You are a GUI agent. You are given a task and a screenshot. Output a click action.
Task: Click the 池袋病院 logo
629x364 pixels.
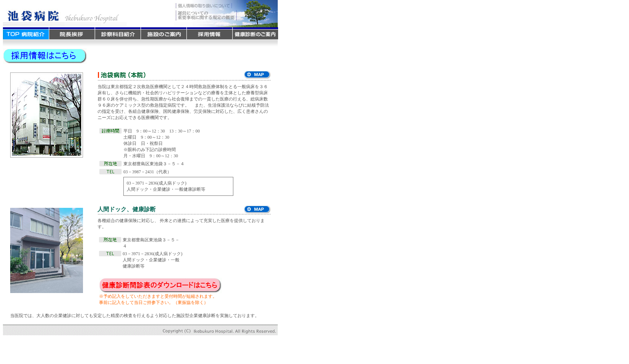(32, 16)
